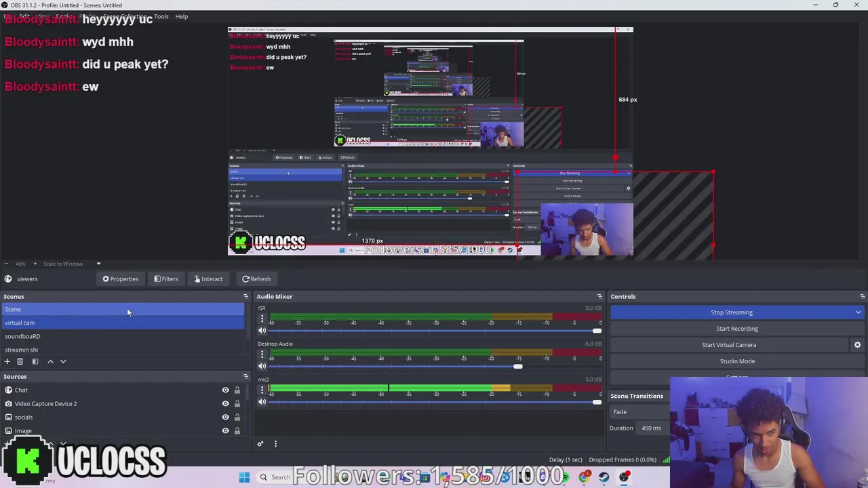
Task: Zoom out preview with minus icon
Action: [x=6, y=264]
